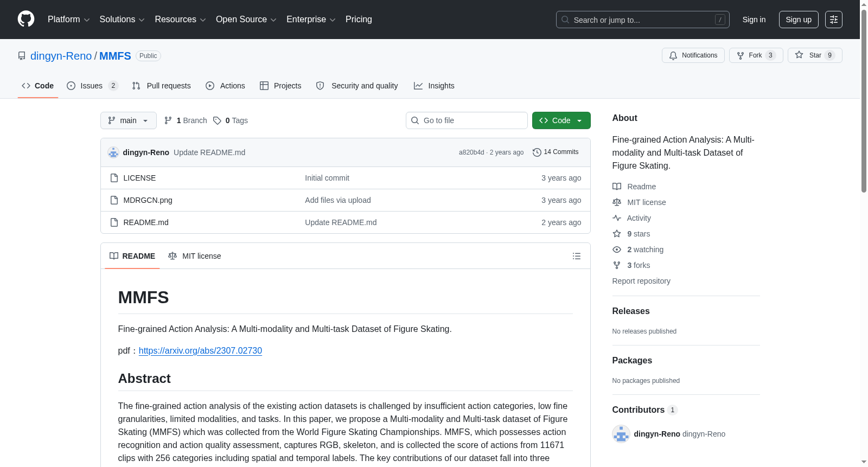Click Report repository
This screenshot has height=467, width=868.
[641, 281]
